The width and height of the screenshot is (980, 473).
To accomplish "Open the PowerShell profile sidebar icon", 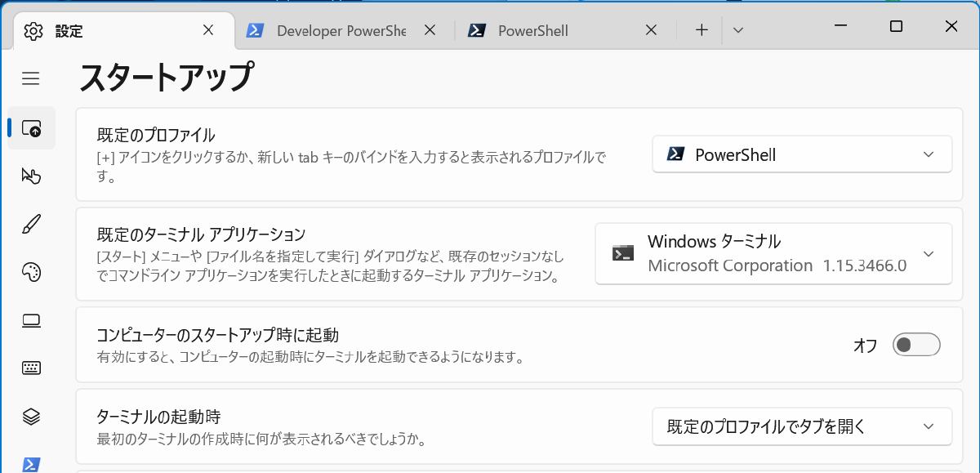I will tap(31, 463).
